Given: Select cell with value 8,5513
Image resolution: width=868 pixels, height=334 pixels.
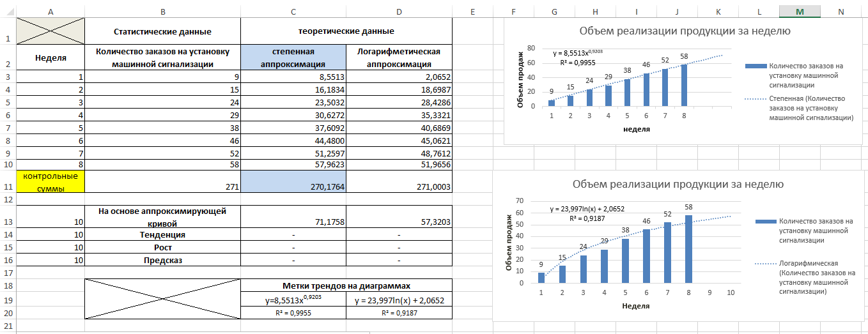Looking at the screenshot, I should pos(293,77).
